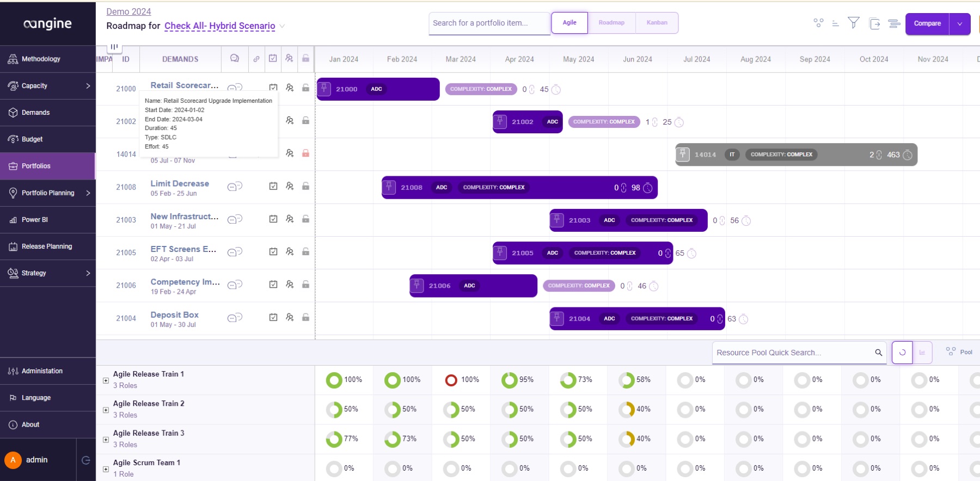Expand the Agile Scrum Team 1 row
The image size is (980, 481).
(x=106, y=469)
